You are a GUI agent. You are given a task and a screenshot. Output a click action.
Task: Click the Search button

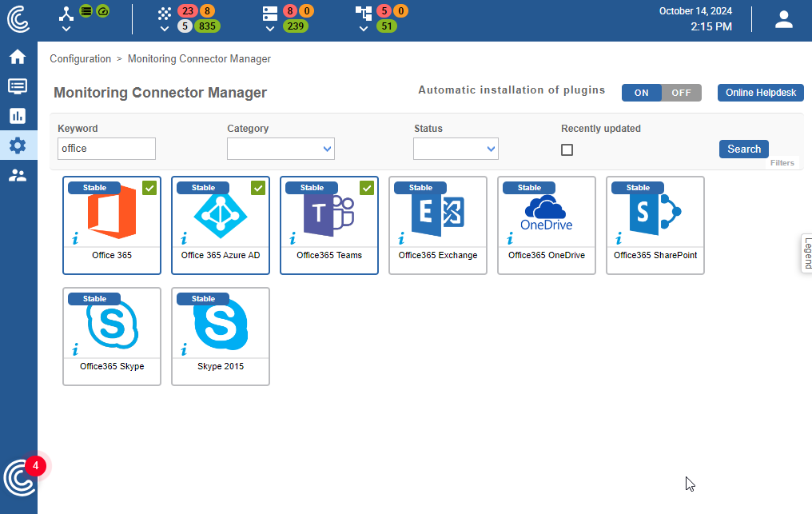[743, 149]
